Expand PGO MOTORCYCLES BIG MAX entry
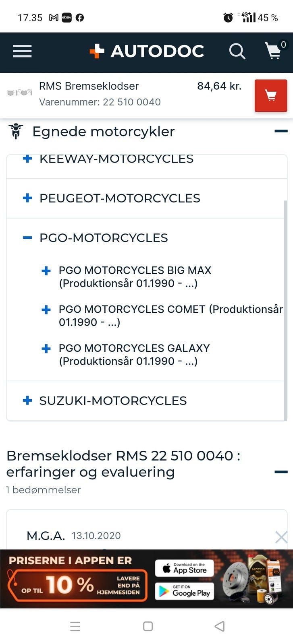This screenshot has height=644, width=293. [46, 271]
